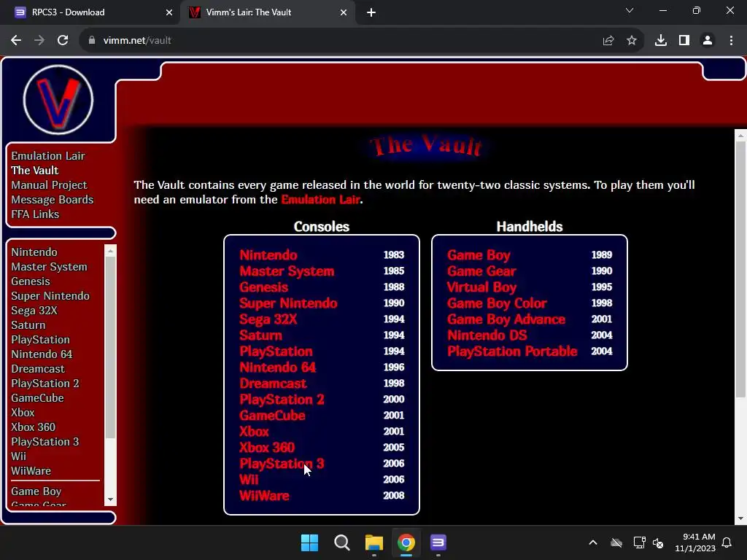Open Game Boy in the Handhelds list
Screen dimensions: 747x560
click(479, 254)
